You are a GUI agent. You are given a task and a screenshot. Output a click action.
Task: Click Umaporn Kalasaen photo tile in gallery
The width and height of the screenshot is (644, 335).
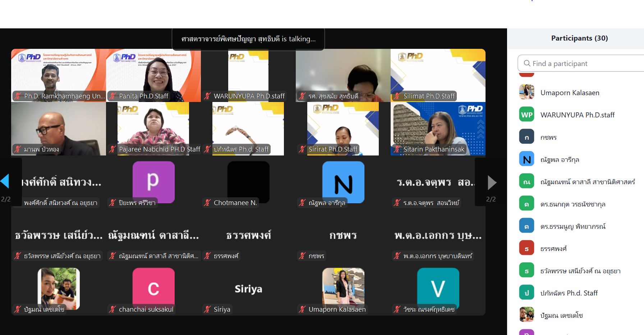click(343, 288)
